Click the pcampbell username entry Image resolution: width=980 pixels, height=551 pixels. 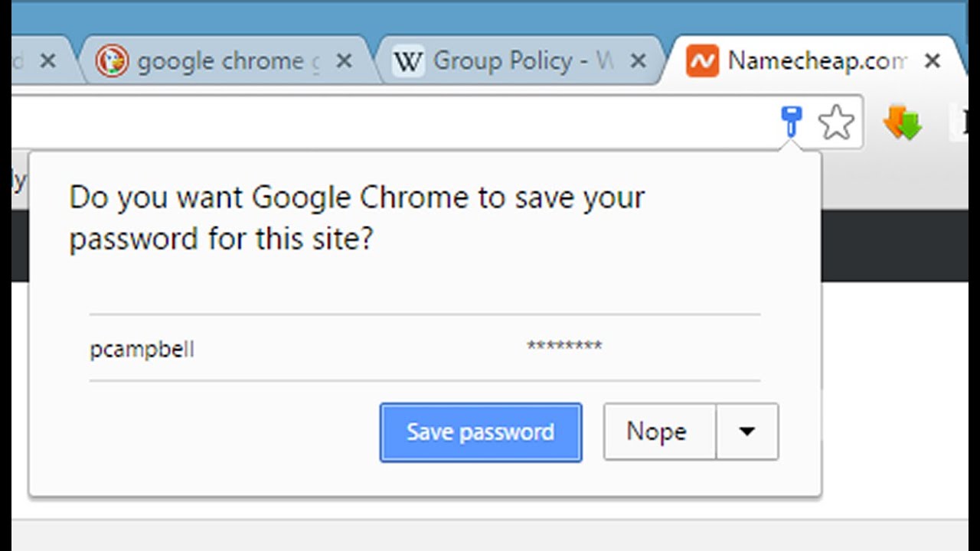(x=142, y=350)
